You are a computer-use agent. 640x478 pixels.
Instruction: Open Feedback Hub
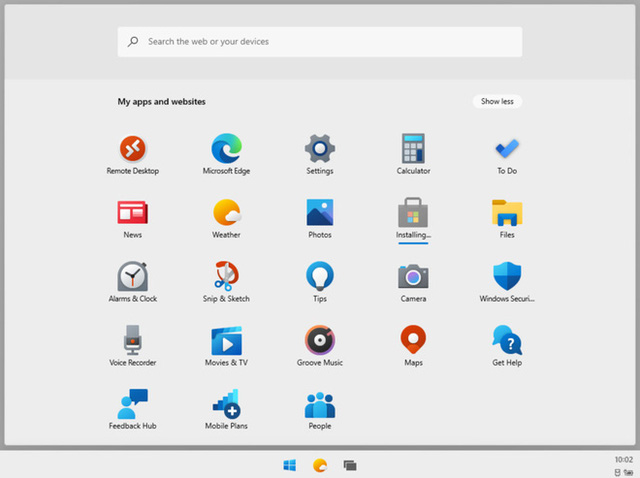pyautogui.click(x=132, y=405)
